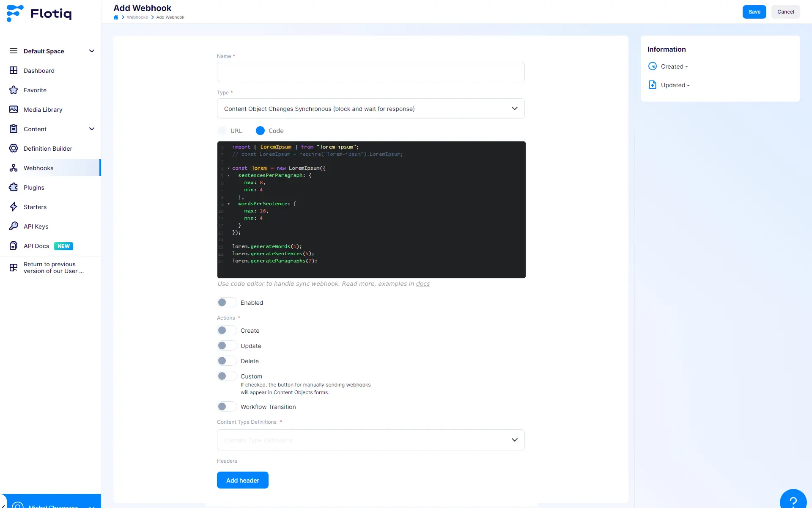Click the blue Save button
The image size is (812, 508).
pos(754,12)
